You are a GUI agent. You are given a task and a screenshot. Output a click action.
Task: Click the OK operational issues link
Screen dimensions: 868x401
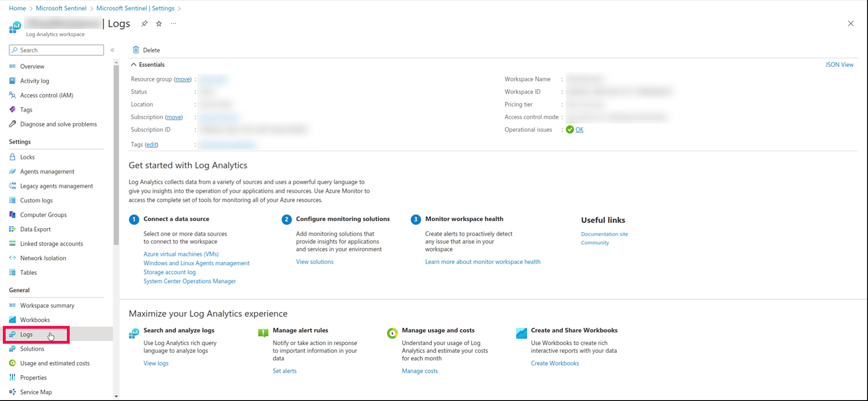579,130
